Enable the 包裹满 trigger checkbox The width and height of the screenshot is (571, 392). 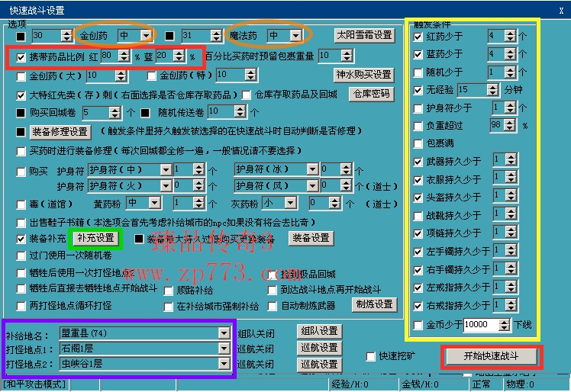[x=418, y=143]
